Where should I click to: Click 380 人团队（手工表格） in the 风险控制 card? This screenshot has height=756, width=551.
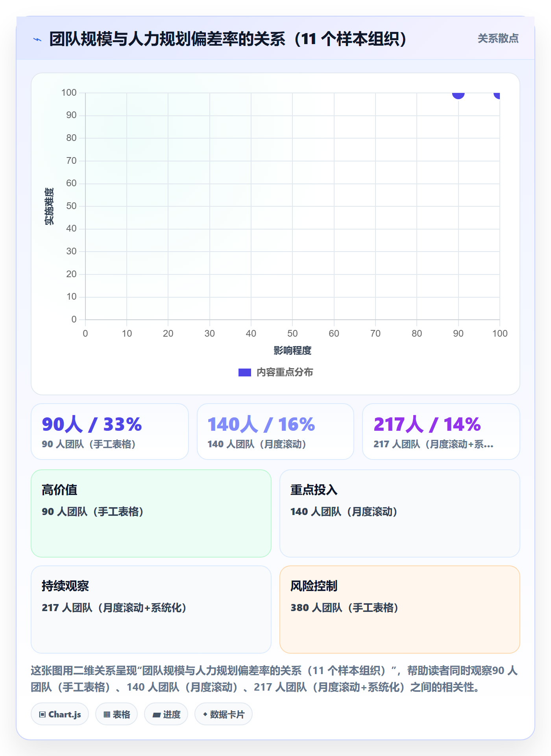pos(344,608)
